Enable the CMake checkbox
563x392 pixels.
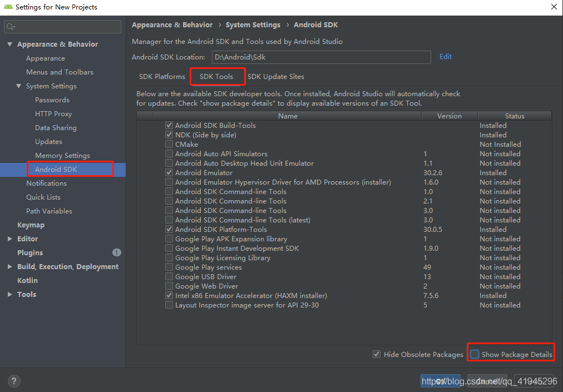(169, 145)
